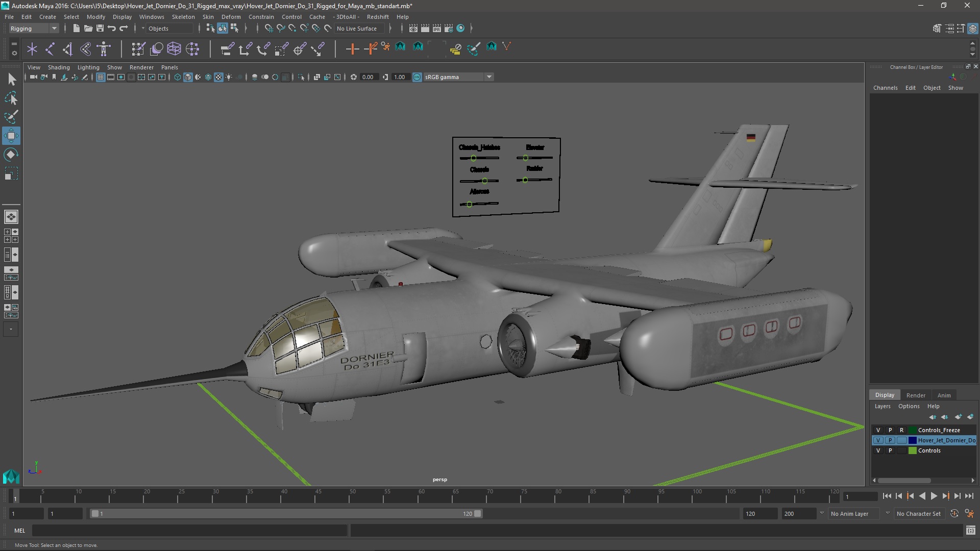Activate the Lasso select tool

pos(11,98)
